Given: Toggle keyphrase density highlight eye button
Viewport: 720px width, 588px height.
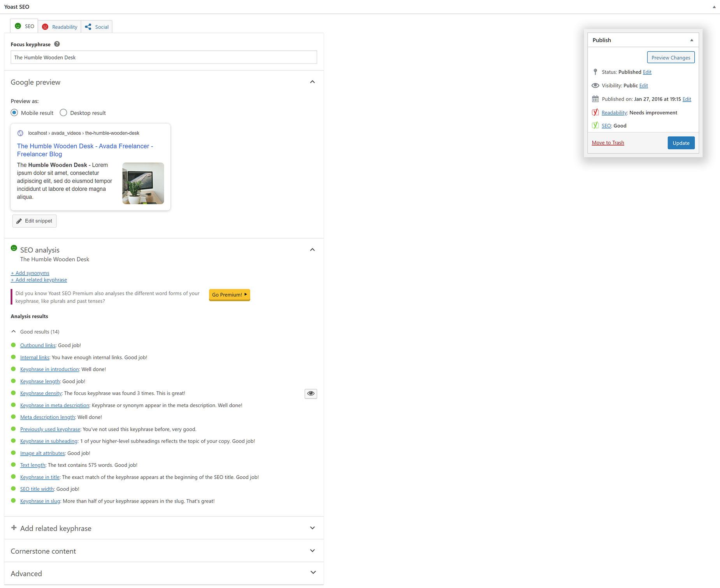Looking at the screenshot, I should [311, 393].
